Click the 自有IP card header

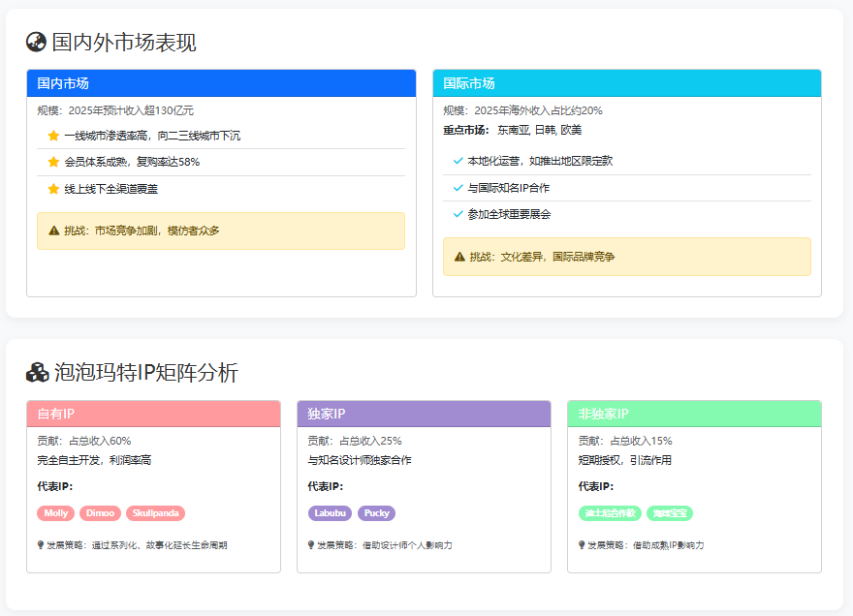153,414
